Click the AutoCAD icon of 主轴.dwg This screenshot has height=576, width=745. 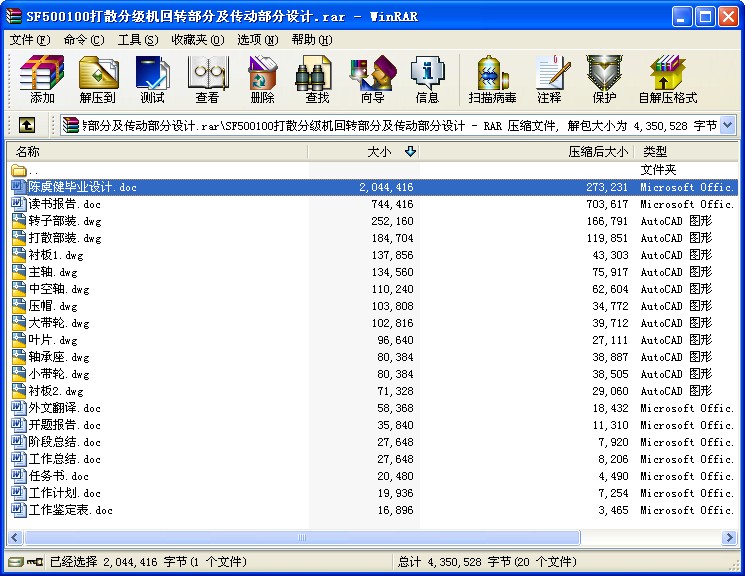(x=19, y=272)
